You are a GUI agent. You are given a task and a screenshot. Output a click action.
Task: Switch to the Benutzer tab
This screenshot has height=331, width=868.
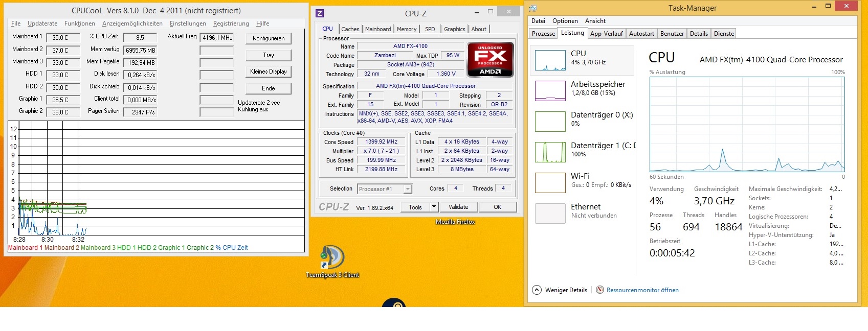coord(672,34)
